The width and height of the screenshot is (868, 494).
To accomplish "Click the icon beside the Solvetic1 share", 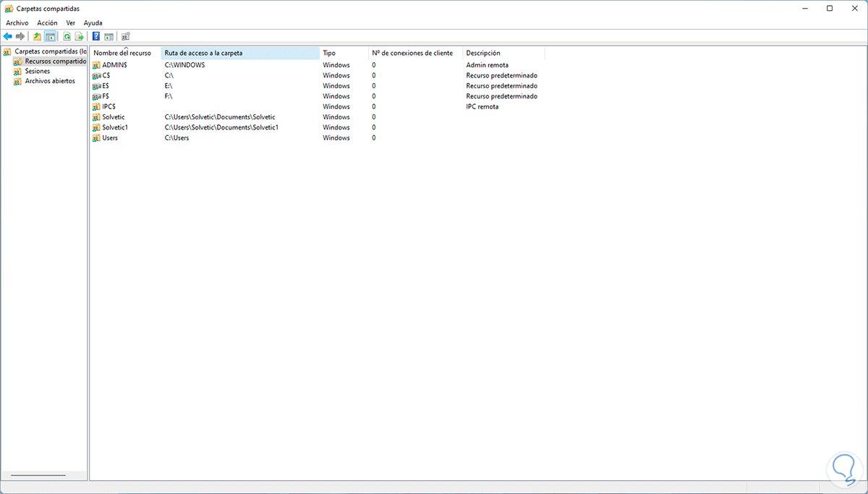I will tap(96, 127).
